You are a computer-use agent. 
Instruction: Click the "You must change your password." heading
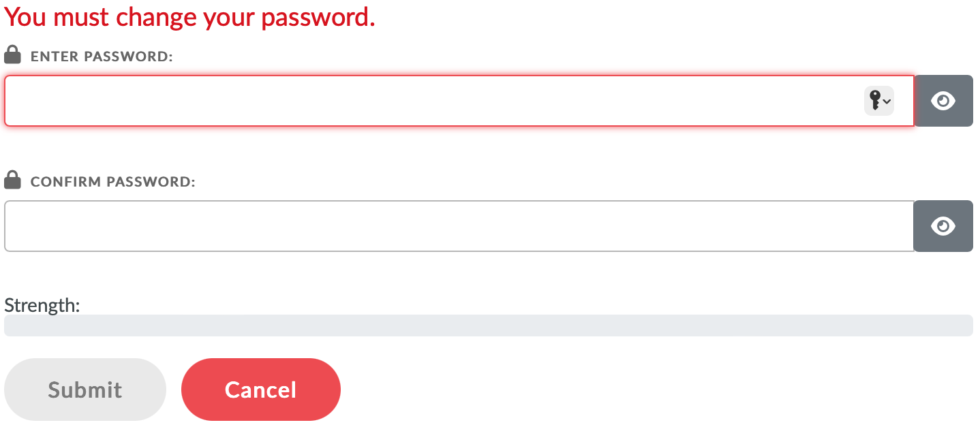(189, 18)
